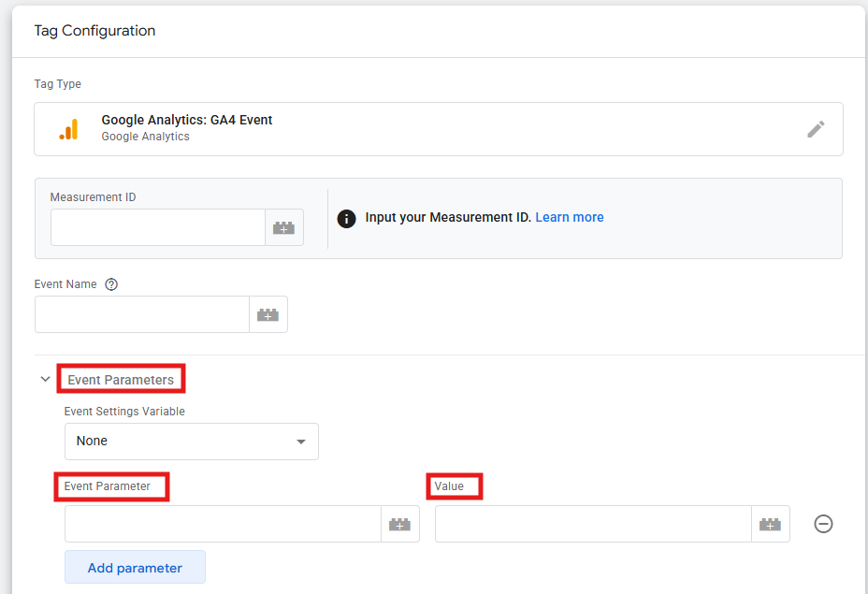Open variable picker beside Event Parameter field
Image resolution: width=868 pixels, height=594 pixels.
399,524
